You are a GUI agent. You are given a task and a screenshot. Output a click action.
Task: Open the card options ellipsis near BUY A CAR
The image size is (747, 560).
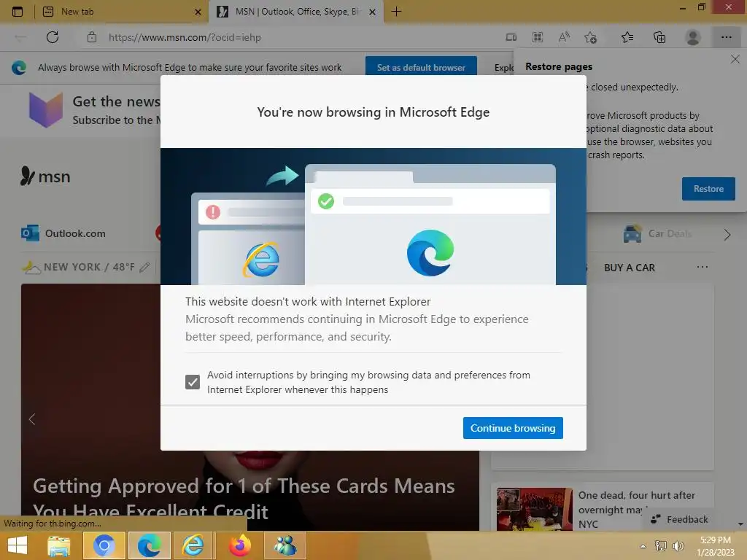[x=703, y=267]
